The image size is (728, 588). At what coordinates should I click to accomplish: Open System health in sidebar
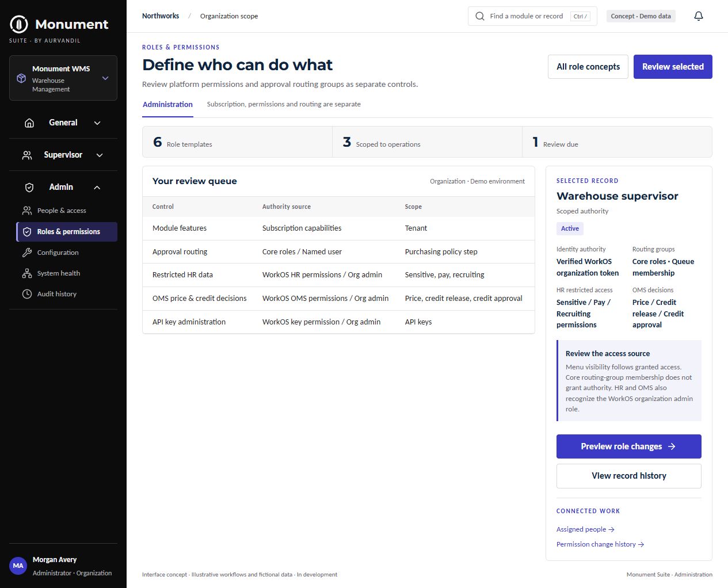(x=67, y=273)
